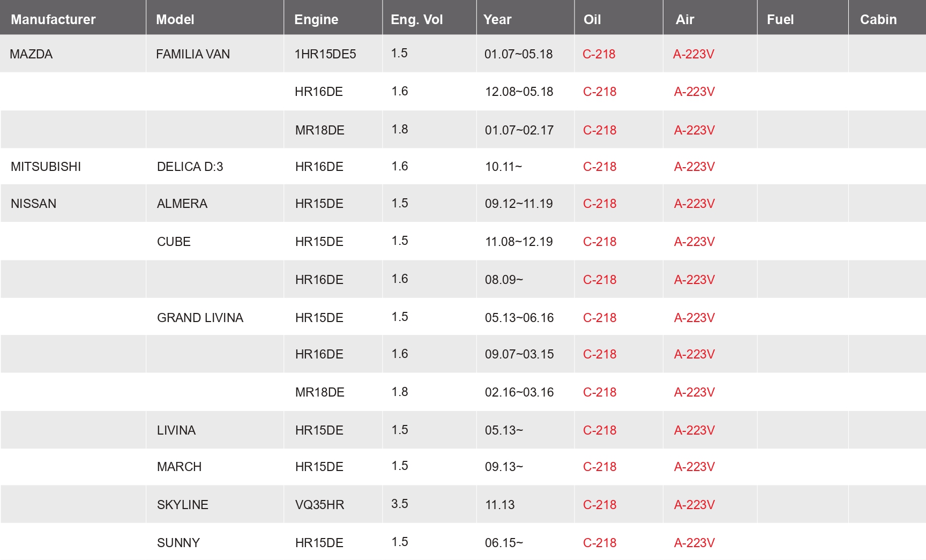The image size is (926, 560).
Task: Click the Oil column header
Action: pos(592,20)
